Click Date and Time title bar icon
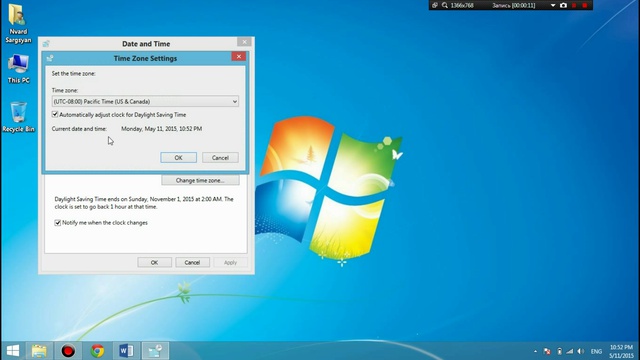 click(46, 43)
